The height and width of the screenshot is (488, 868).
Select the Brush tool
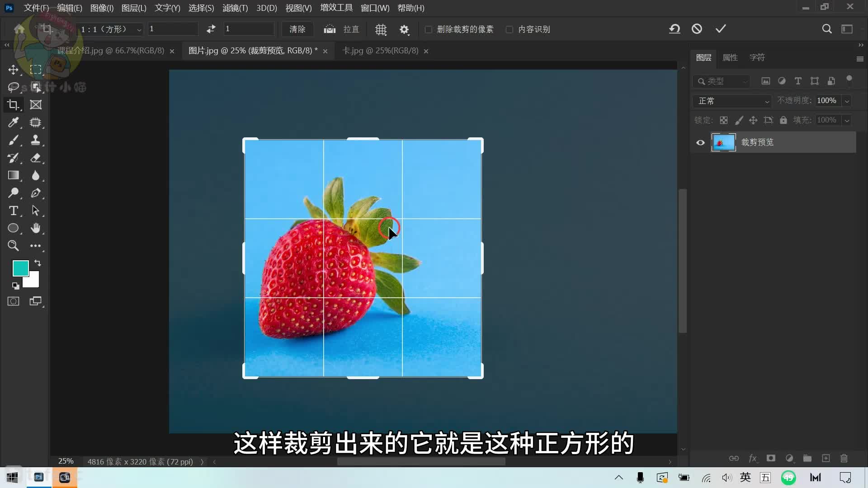coord(13,140)
